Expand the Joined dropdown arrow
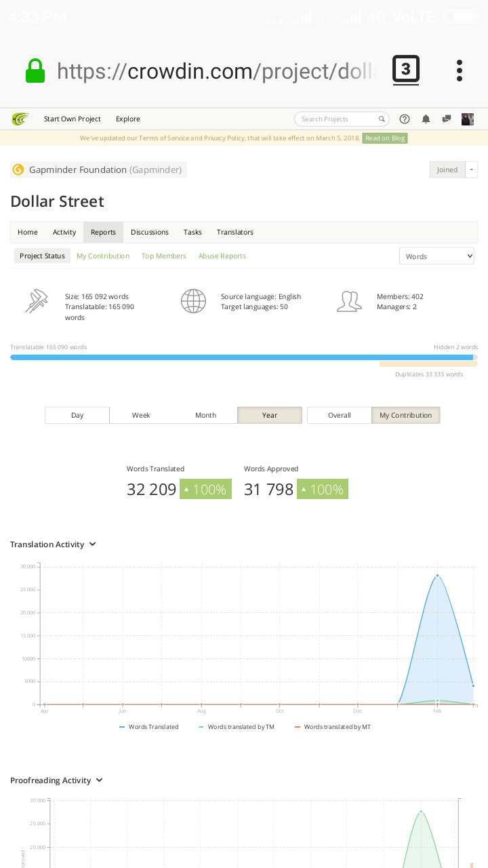This screenshot has height=868, width=488. coord(472,170)
